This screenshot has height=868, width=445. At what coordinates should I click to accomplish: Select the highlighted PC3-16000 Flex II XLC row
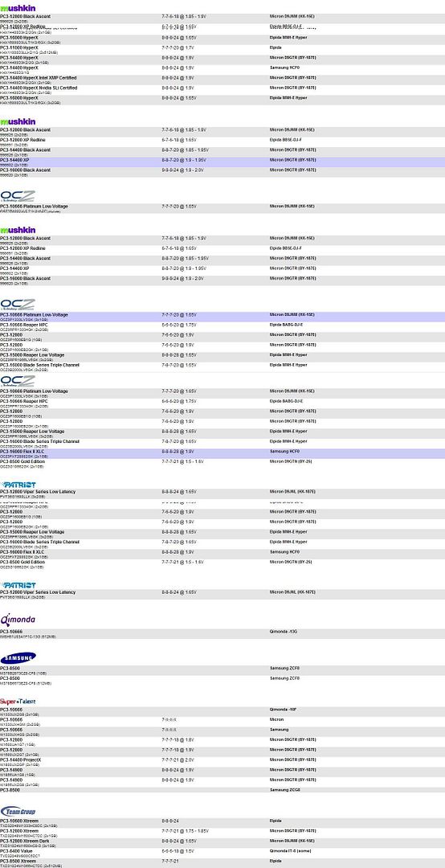click(222, 454)
